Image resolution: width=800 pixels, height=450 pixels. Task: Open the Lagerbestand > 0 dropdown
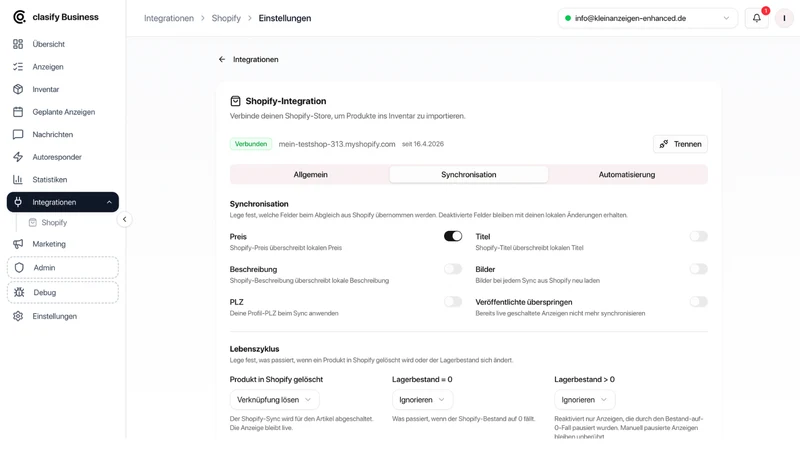click(585, 399)
